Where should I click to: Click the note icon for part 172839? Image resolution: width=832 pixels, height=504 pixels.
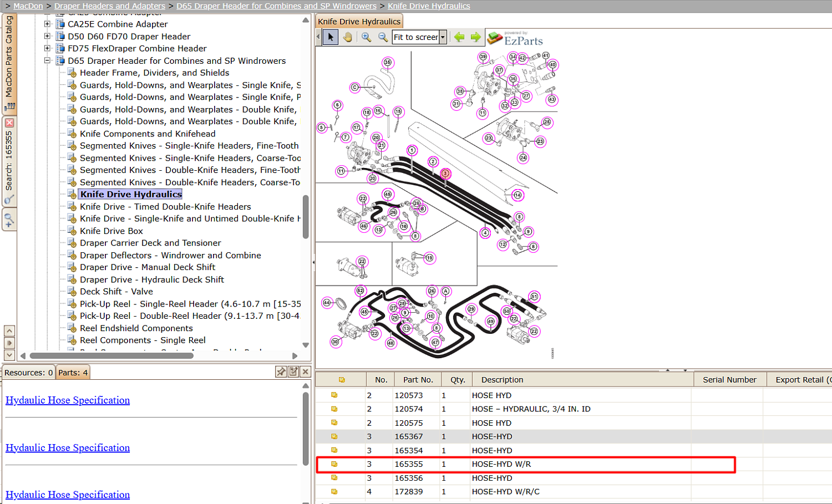334,492
